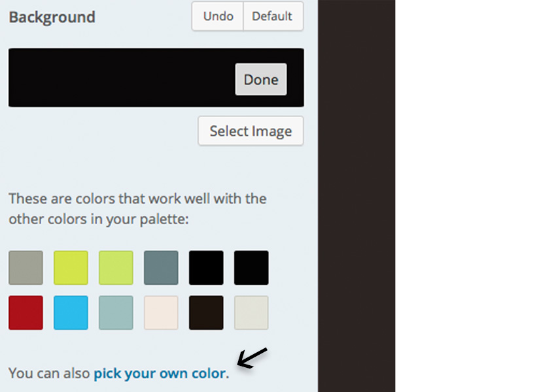Select the sky blue color swatch
Viewport: 556px width, 392px height.
[70, 312]
